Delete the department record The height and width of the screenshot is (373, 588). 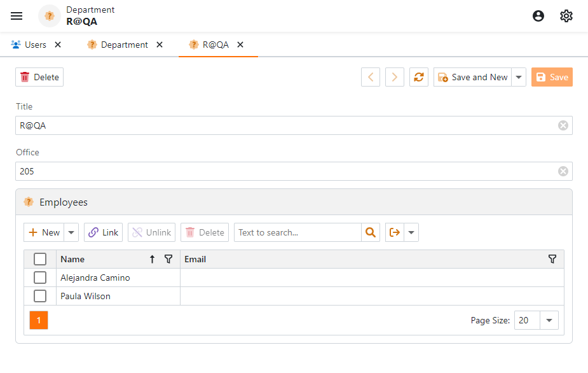(39, 77)
